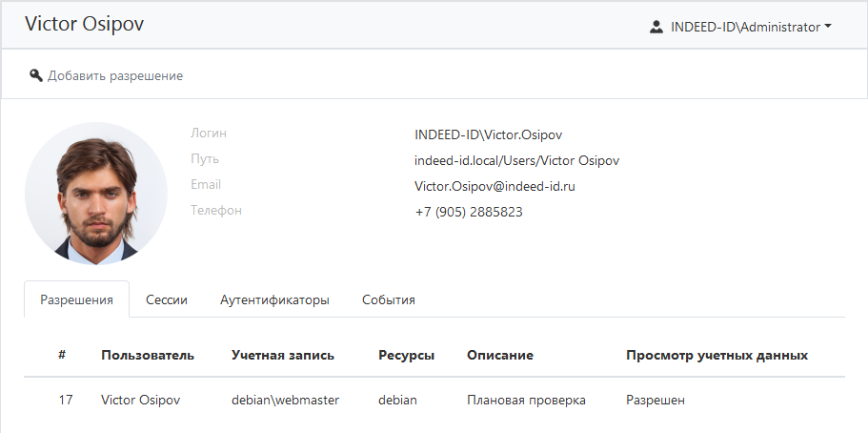Click the Учетная запись column header
The width and height of the screenshot is (868, 433).
point(283,355)
